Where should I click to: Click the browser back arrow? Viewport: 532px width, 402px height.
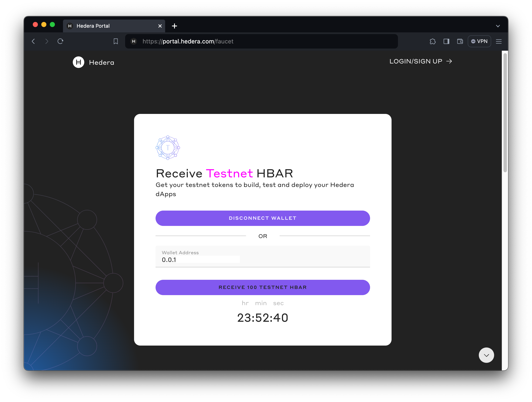[x=33, y=41]
